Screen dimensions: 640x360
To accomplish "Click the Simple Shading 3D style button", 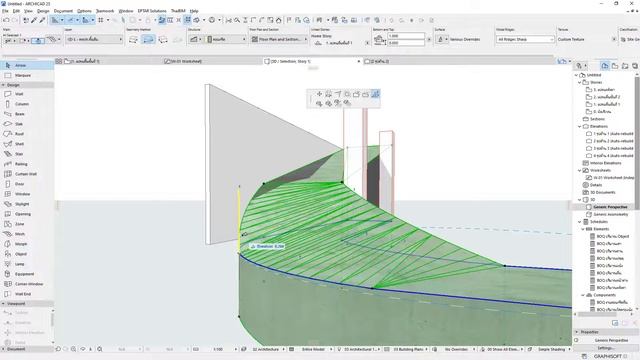I will (x=551, y=349).
